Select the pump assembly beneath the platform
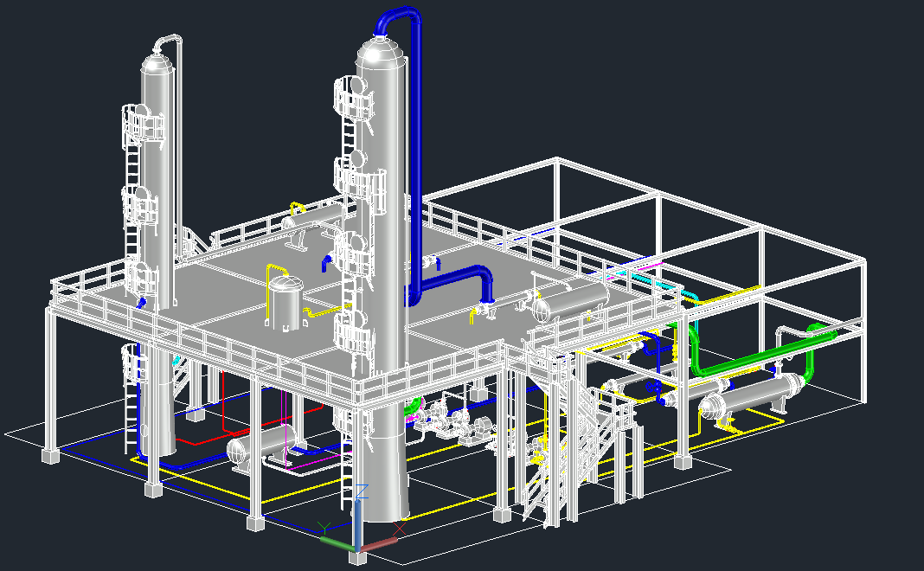Viewport: 924px width, 571px height. click(x=453, y=420)
